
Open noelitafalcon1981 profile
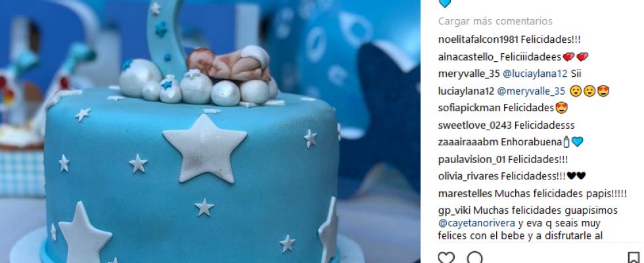coord(478,40)
